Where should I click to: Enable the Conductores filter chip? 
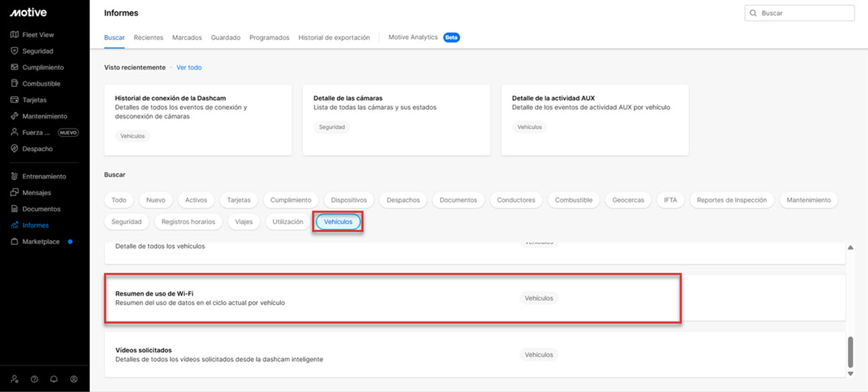pyautogui.click(x=516, y=200)
